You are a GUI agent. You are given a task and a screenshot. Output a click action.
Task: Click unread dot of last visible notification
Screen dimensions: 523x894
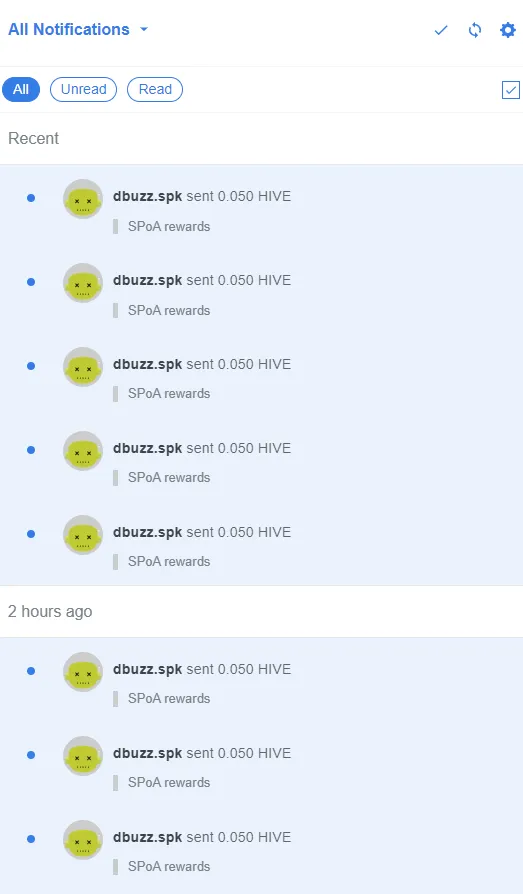31,839
